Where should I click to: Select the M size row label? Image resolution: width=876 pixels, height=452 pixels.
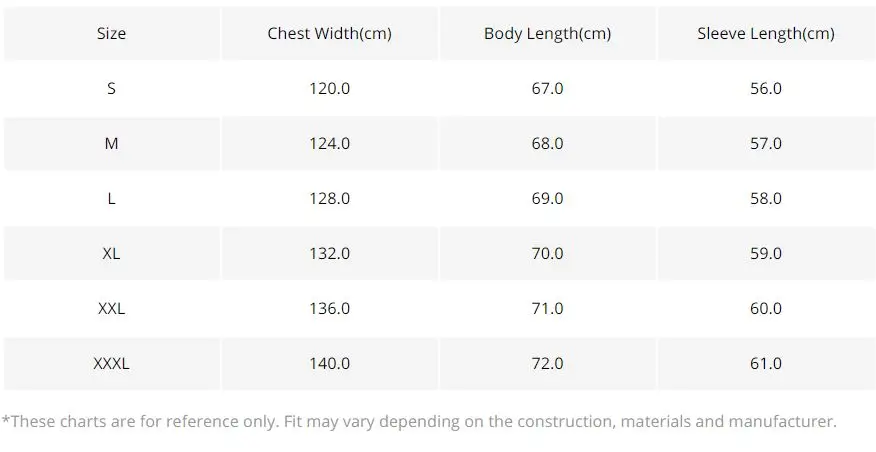click(111, 144)
